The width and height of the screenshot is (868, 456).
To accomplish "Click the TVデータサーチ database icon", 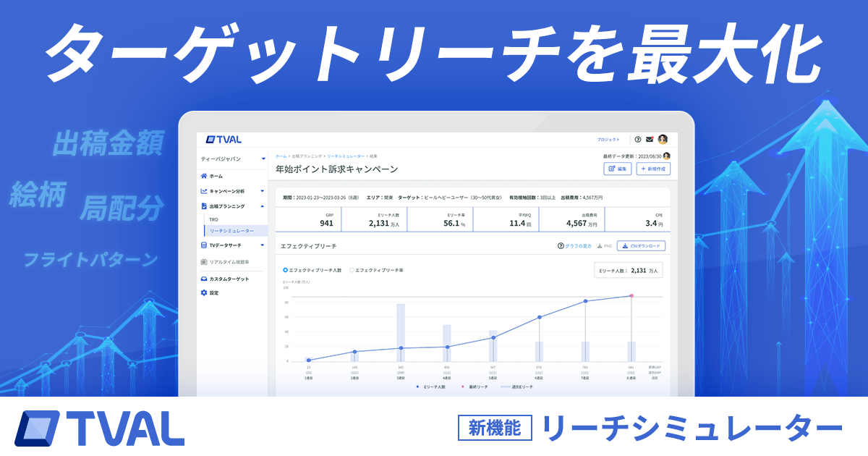I will click(x=204, y=246).
